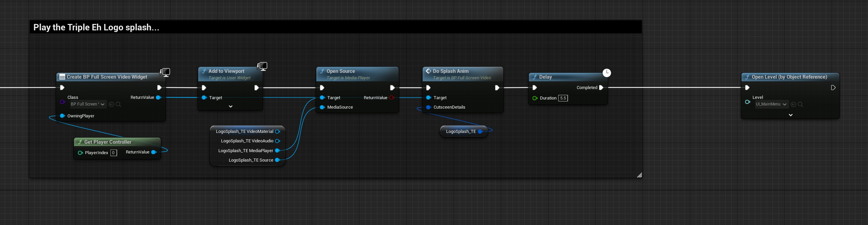Image resolution: width=868 pixels, height=225 pixels.
Task: Open the BP Full Screen class dropdown
Action: point(88,105)
